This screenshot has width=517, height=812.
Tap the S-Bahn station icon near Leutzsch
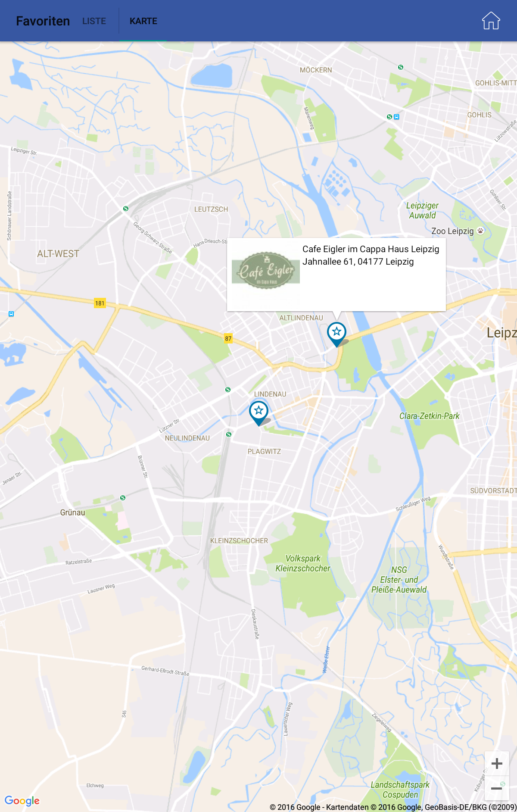coord(126,209)
